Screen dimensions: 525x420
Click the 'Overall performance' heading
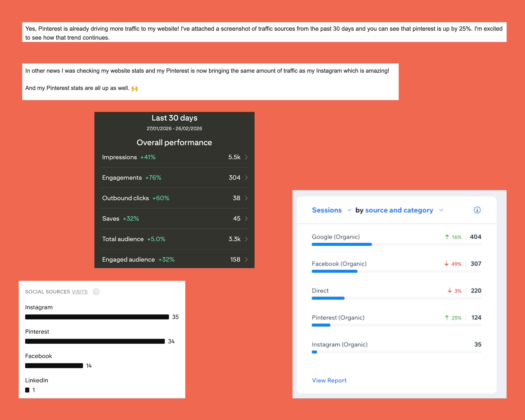[174, 142]
